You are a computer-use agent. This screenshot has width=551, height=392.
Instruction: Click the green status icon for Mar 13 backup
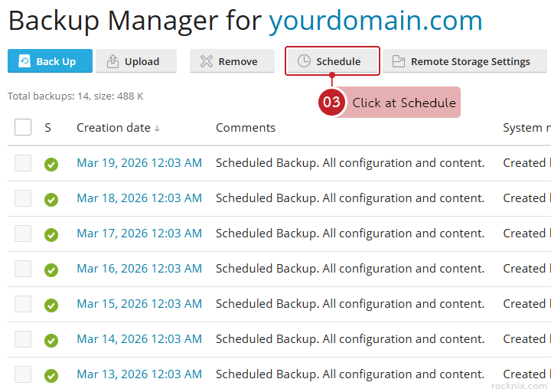(51, 375)
